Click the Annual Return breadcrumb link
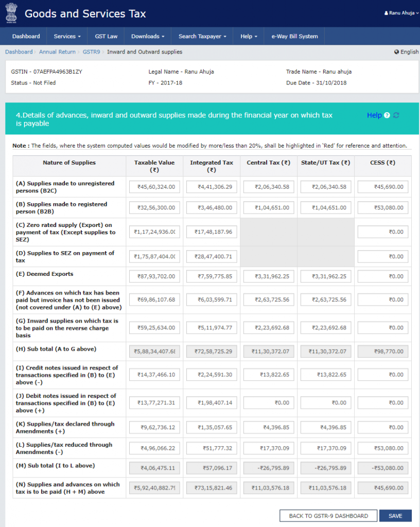 coord(57,52)
